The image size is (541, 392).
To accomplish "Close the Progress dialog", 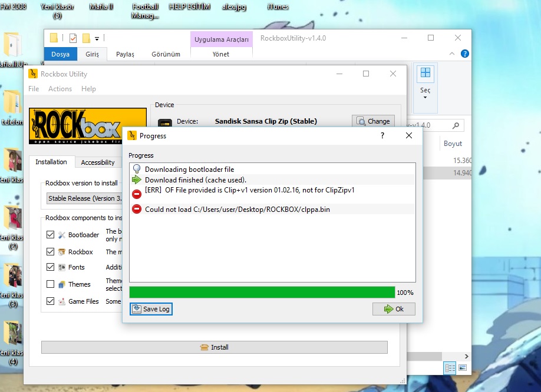I will (409, 136).
